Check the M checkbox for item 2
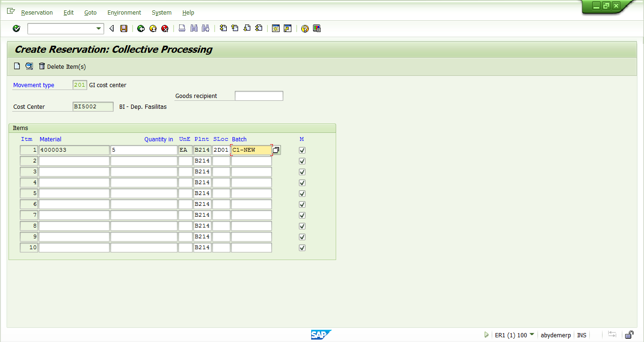Image resolution: width=644 pixels, height=342 pixels. click(x=302, y=161)
